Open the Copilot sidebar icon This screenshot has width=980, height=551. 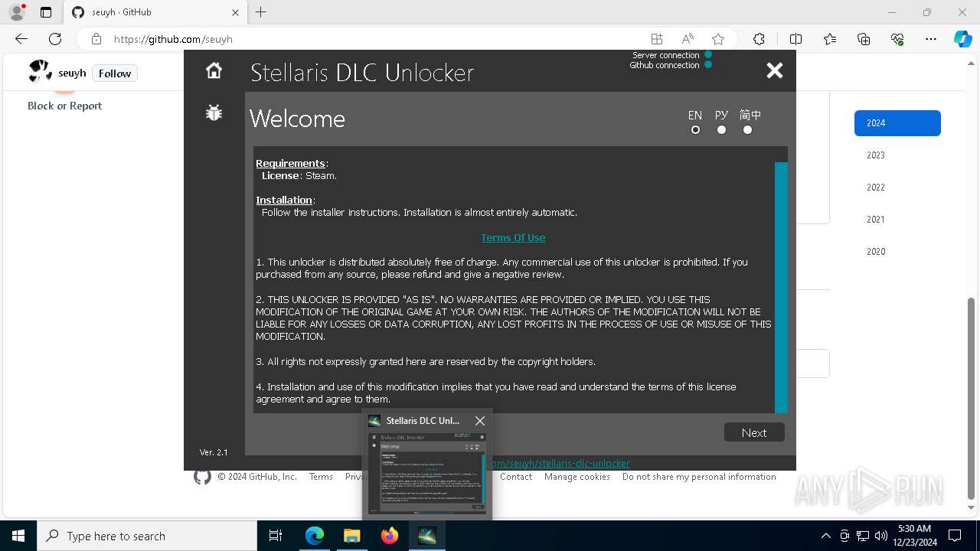click(962, 39)
